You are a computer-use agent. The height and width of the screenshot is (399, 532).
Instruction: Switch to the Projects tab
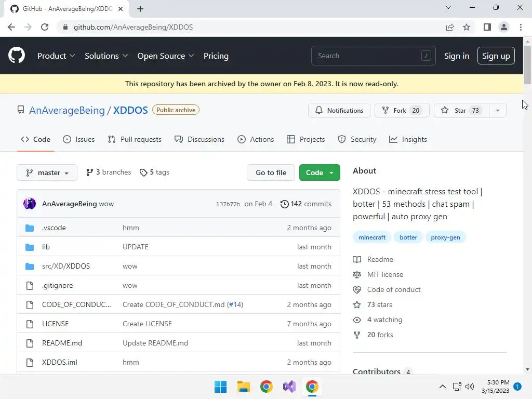pos(305,139)
